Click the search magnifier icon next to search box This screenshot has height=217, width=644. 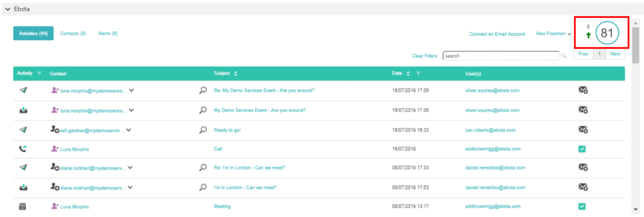pyautogui.click(x=564, y=55)
